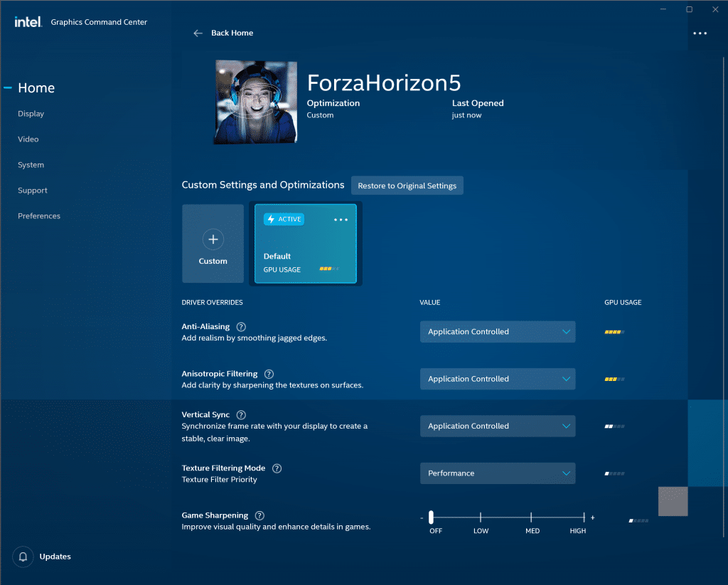The width and height of the screenshot is (728, 585).
Task: Click the VALUE column header
Action: (x=430, y=303)
